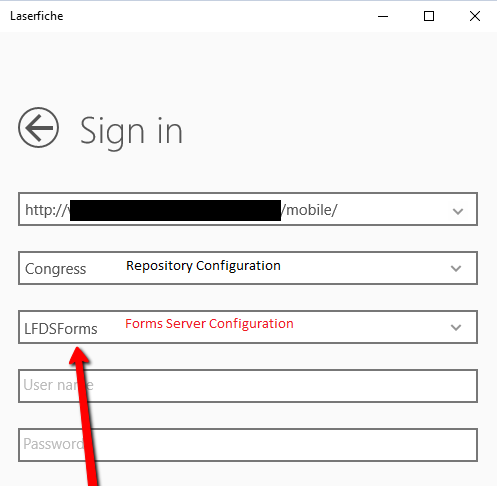This screenshot has height=486, width=497.
Task: Minimize the Laserfiche window
Action: click(383, 16)
